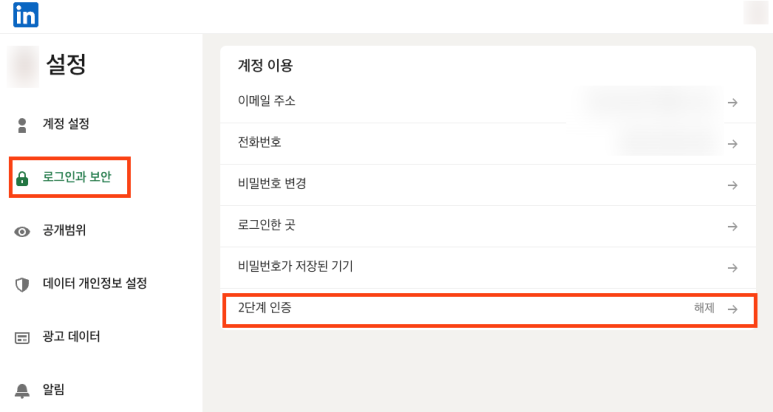This screenshot has width=773, height=412.
Task: Click the person icon for 계정 설정
Action: (x=22, y=125)
